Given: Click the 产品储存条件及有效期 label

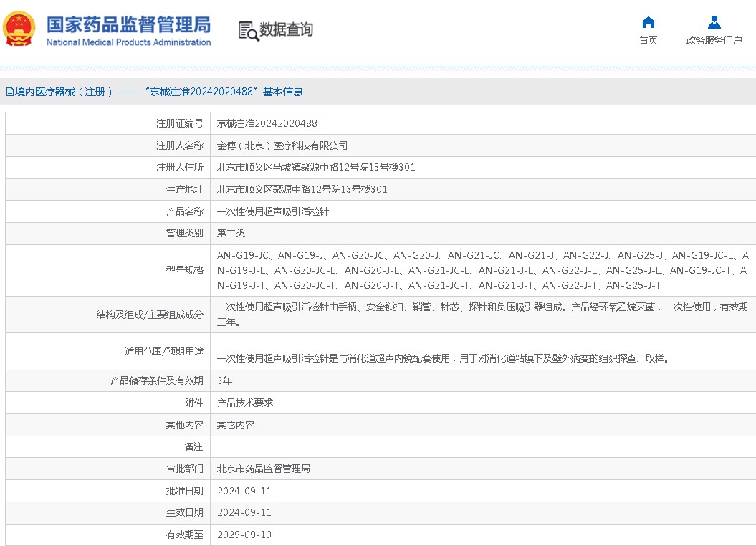Looking at the screenshot, I should point(157,380).
